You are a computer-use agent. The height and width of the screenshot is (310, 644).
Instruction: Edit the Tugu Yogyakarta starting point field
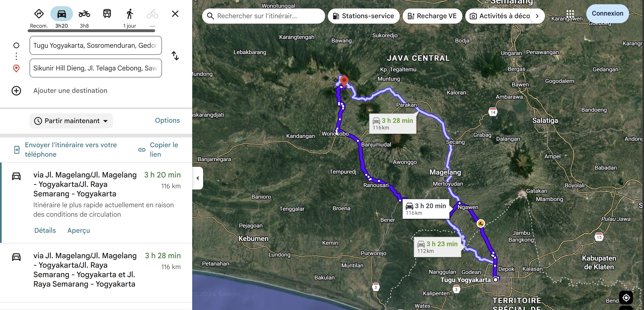point(96,45)
